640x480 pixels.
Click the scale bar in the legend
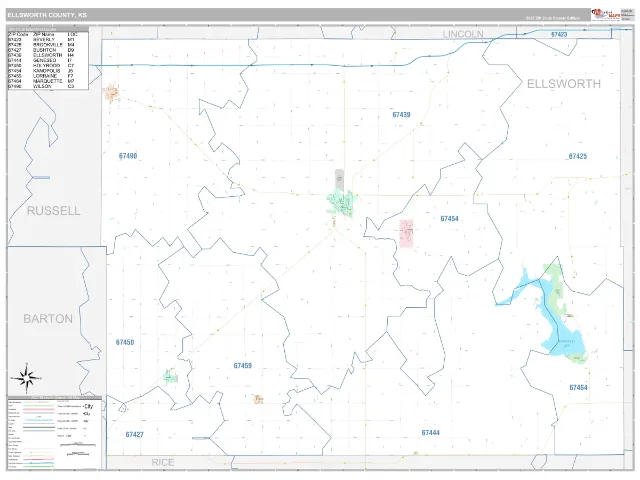78,444
